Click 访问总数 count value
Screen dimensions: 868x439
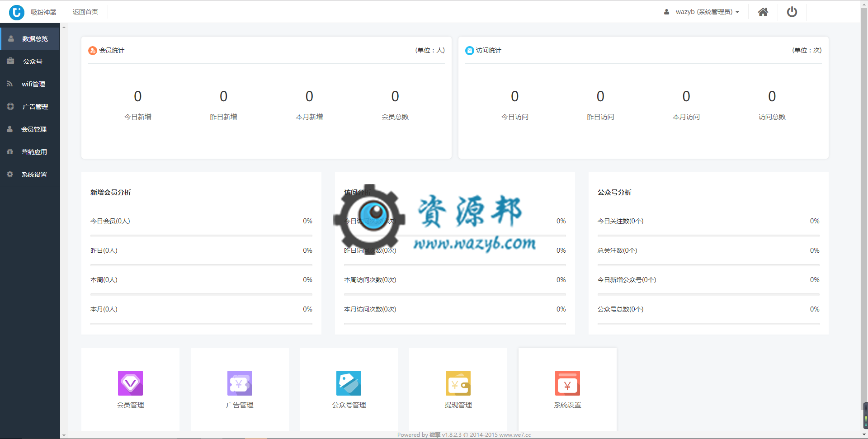click(x=772, y=96)
